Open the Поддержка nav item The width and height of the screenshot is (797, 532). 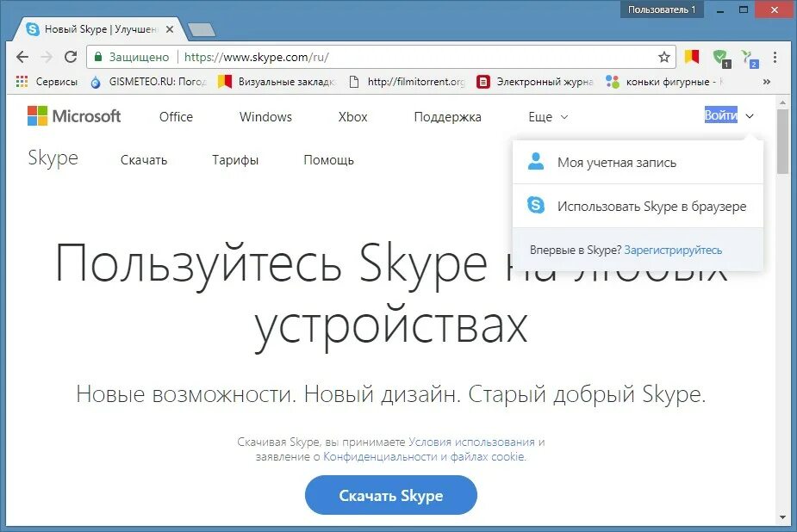[x=447, y=117]
